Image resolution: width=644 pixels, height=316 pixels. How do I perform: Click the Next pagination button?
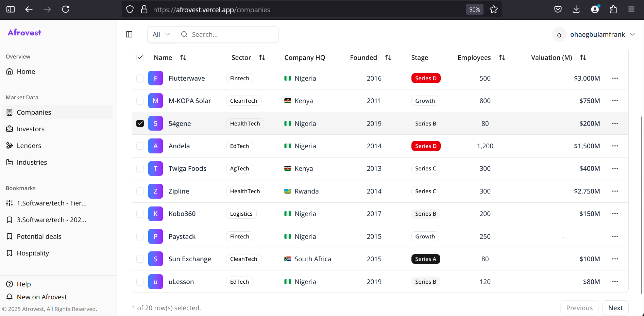pyautogui.click(x=615, y=307)
